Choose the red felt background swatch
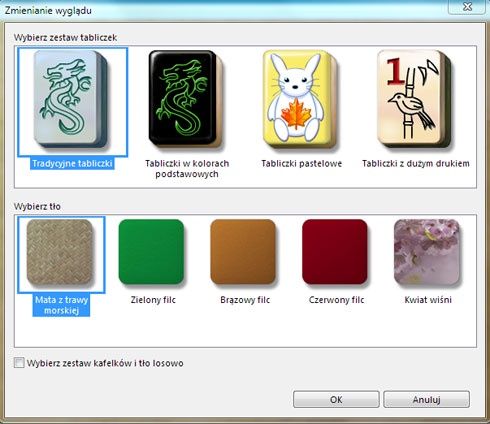 pyautogui.click(x=335, y=252)
